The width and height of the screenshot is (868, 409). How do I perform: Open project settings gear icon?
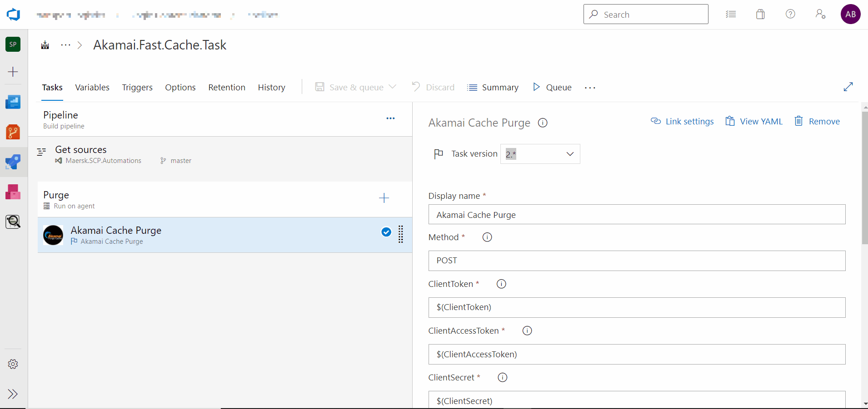click(13, 364)
